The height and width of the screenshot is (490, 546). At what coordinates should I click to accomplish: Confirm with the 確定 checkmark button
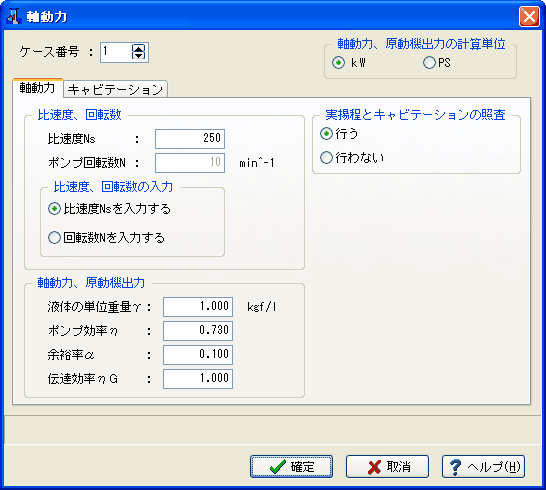[291, 466]
